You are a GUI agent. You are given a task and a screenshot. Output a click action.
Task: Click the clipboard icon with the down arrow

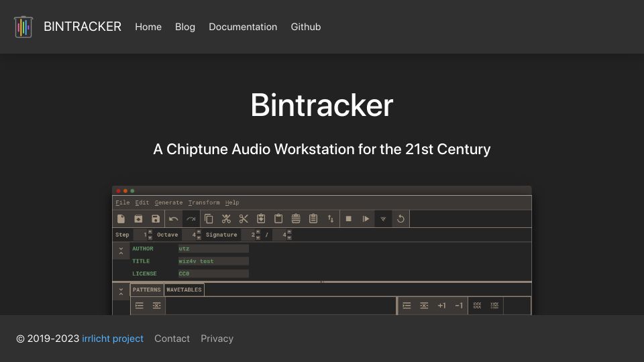(261, 219)
